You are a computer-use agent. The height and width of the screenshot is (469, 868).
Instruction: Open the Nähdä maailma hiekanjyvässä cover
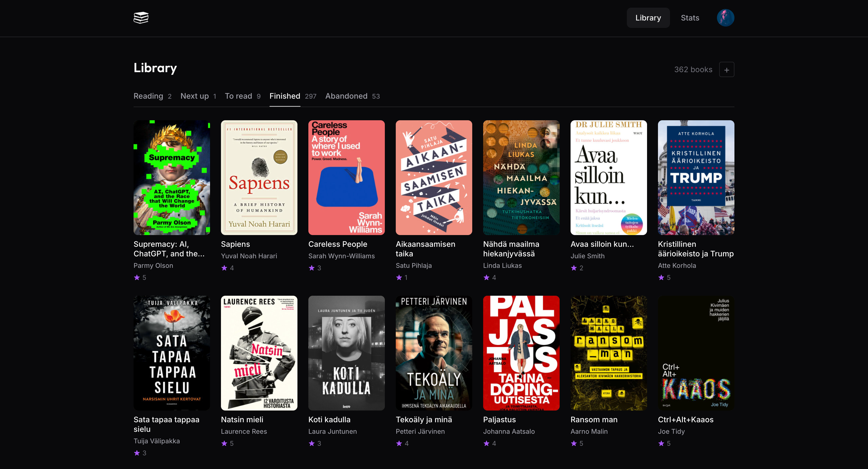click(521, 178)
